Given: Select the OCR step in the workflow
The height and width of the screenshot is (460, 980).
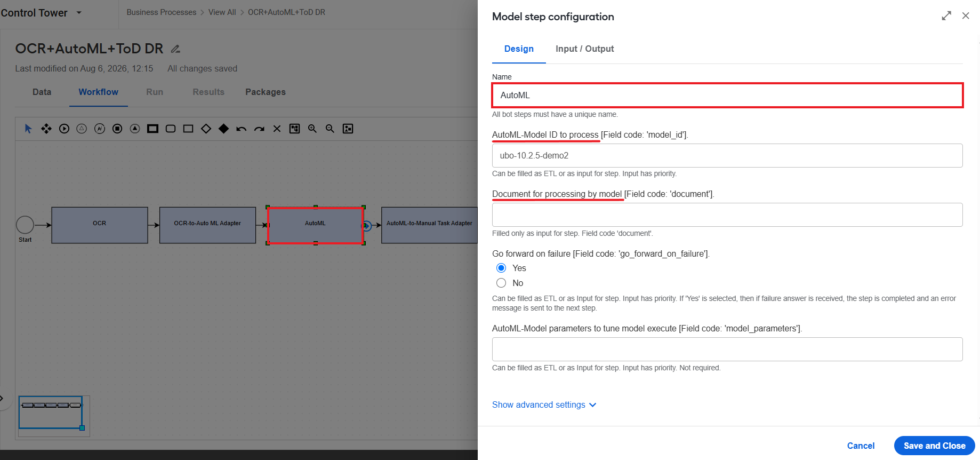Looking at the screenshot, I should [100, 225].
